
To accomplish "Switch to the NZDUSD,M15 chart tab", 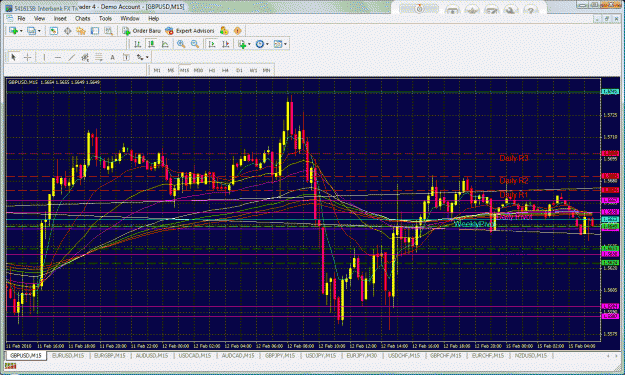I will (x=531, y=355).
